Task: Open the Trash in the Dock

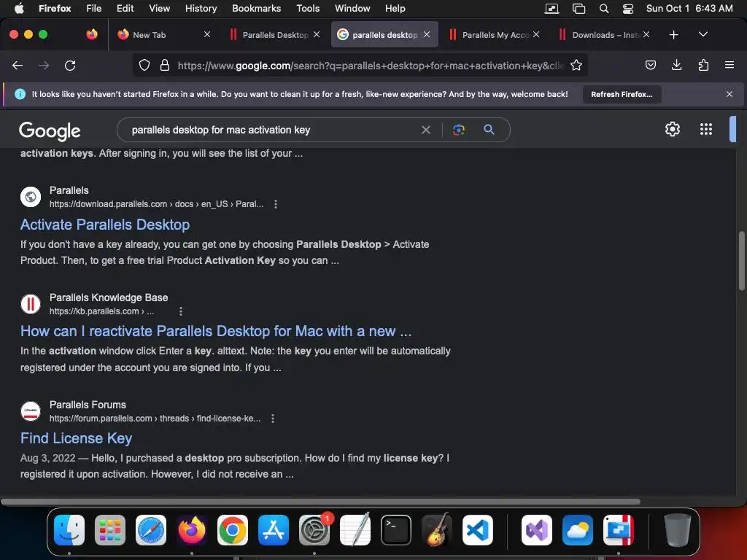Action: coord(678,530)
